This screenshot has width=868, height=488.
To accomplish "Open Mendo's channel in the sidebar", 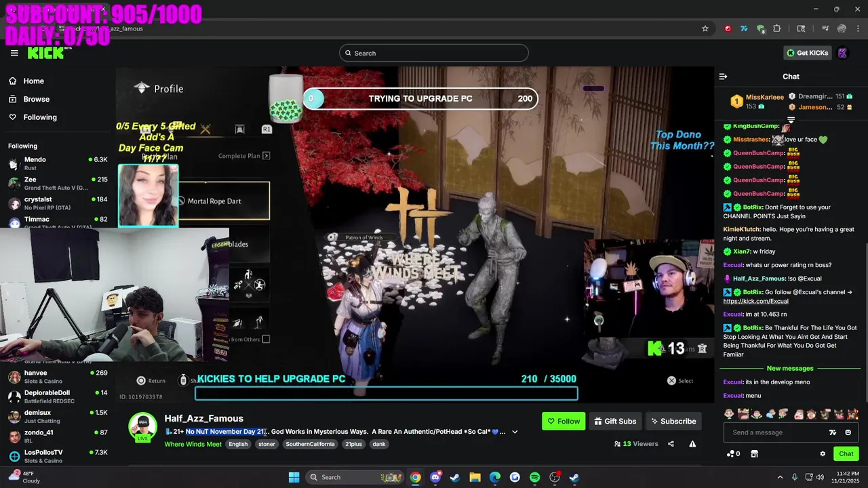I will point(58,163).
